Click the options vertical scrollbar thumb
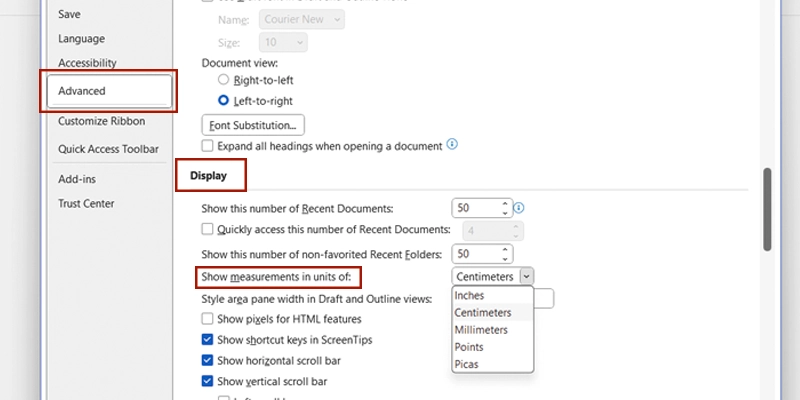 point(767,208)
